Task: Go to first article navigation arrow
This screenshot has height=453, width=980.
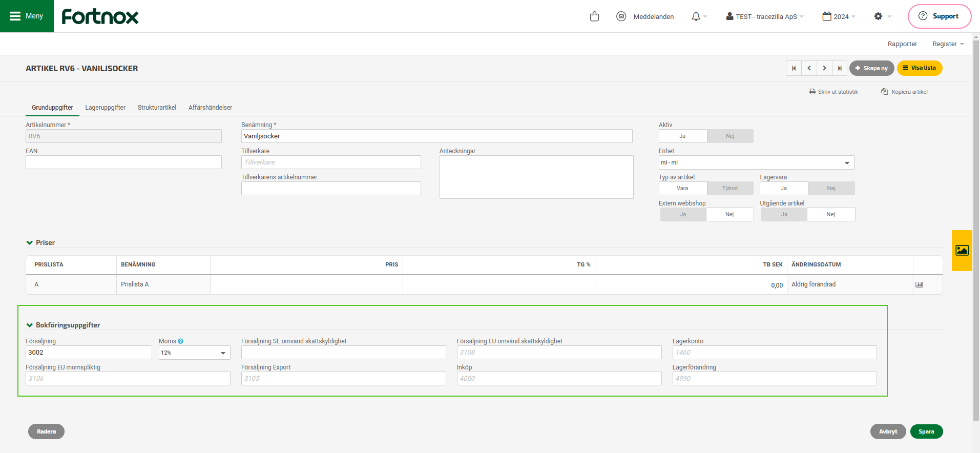Action: click(x=794, y=68)
